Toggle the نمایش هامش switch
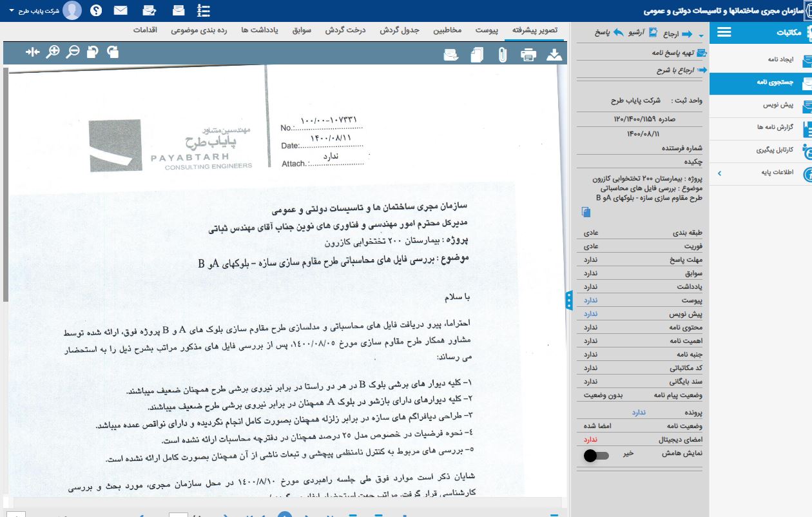This screenshot has width=812, height=517. [595, 456]
